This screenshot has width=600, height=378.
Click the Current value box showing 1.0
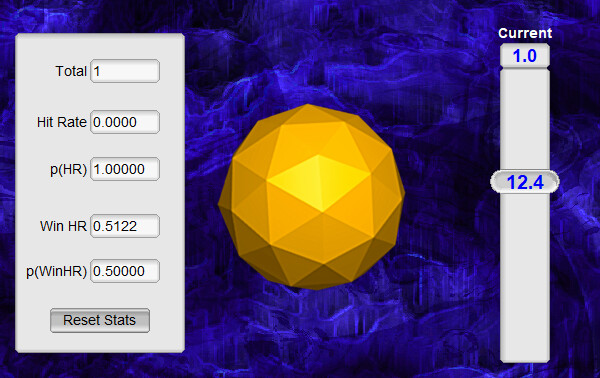pyautogui.click(x=525, y=56)
